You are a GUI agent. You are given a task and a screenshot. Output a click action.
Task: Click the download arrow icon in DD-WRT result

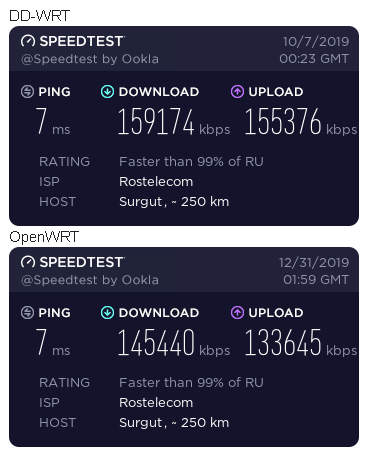[x=107, y=92]
